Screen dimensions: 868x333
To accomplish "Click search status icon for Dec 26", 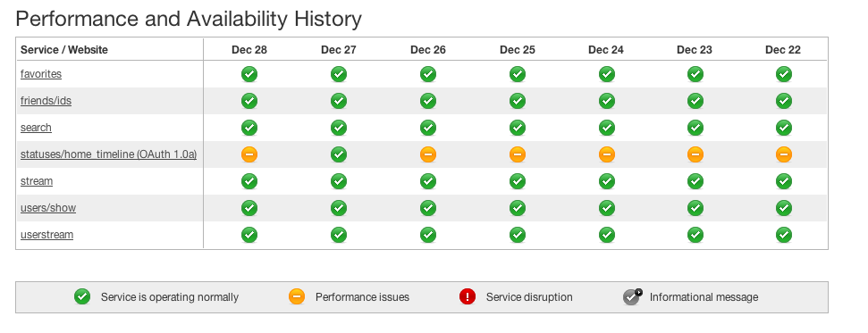I will click(x=428, y=128).
